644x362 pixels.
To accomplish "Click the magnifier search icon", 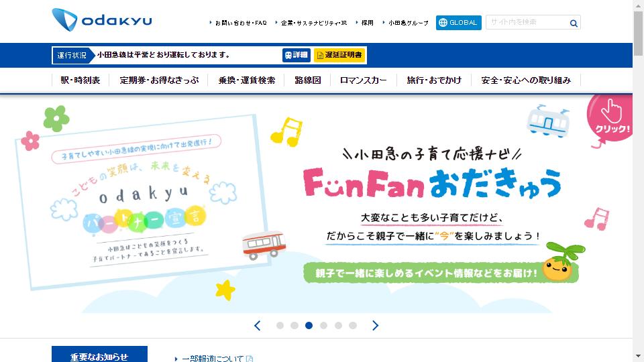I will (574, 23).
